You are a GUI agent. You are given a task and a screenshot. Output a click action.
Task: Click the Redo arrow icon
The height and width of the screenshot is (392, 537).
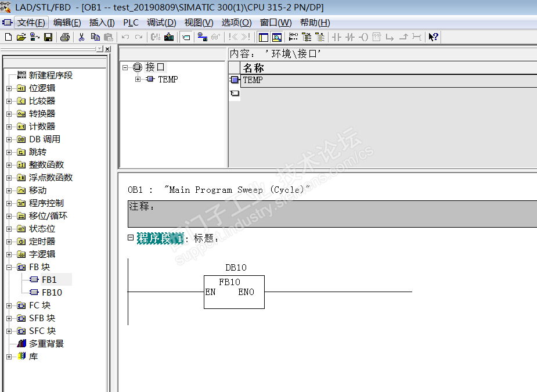(x=139, y=37)
